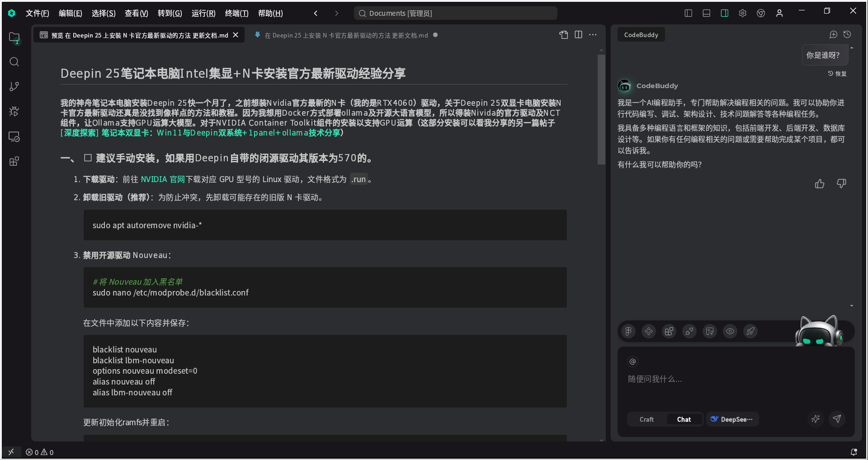Open CodeBuddy chat history
The width and height of the screenshot is (868, 460).
coord(847,35)
